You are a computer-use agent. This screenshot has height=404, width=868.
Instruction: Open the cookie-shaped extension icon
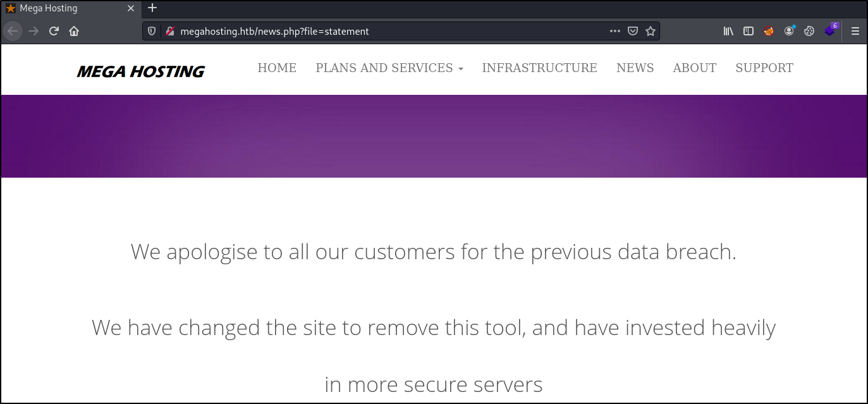pyautogui.click(x=809, y=30)
